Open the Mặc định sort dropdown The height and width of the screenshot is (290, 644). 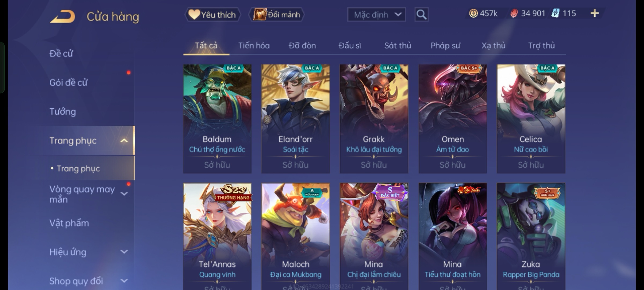[x=376, y=15]
